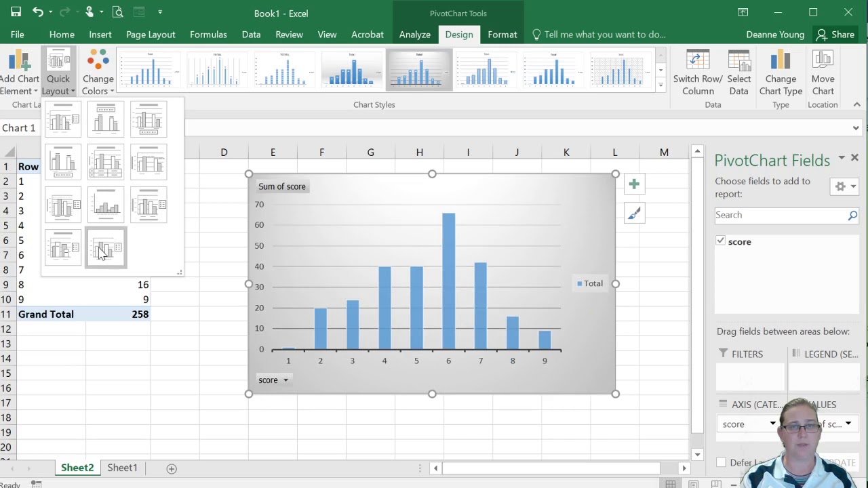Apply the dark-background fourth chart style
The width and height of the screenshot is (868, 488).
pyautogui.click(x=352, y=69)
